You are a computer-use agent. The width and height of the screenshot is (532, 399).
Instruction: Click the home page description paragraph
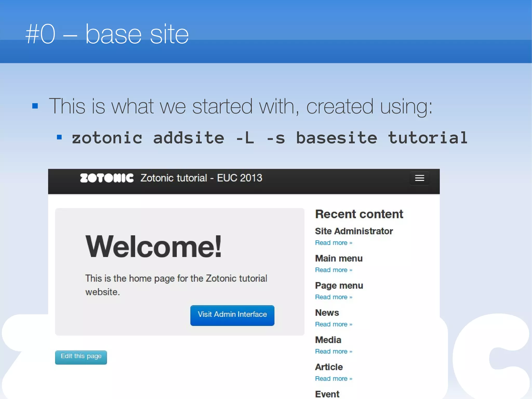click(176, 285)
